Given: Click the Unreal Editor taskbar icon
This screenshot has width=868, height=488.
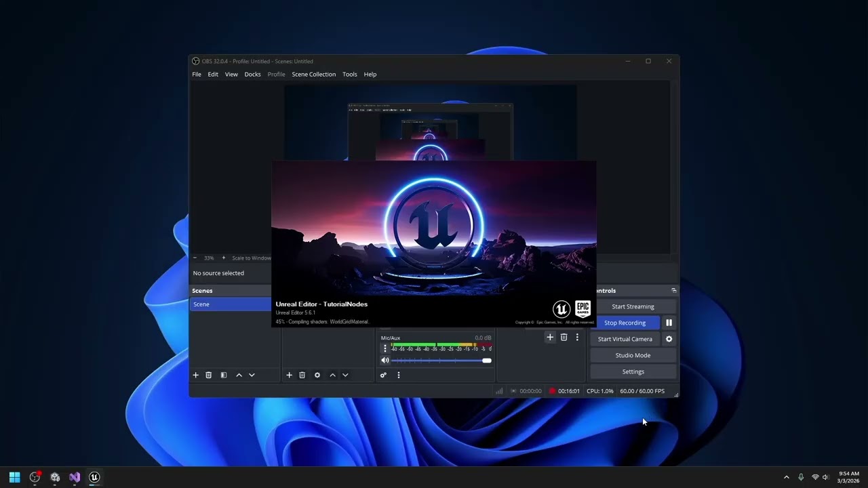Looking at the screenshot, I should pyautogui.click(x=94, y=477).
